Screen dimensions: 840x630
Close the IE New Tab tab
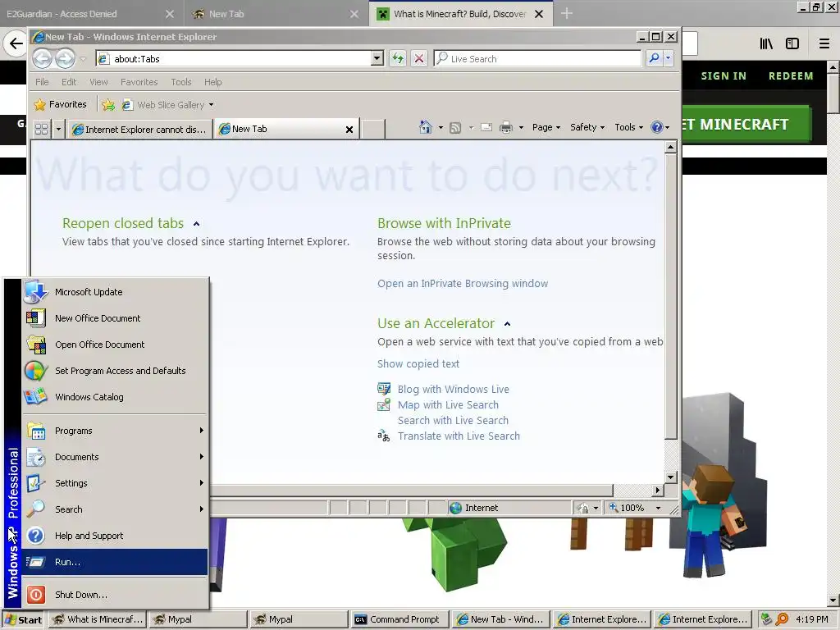pyautogui.click(x=349, y=129)
